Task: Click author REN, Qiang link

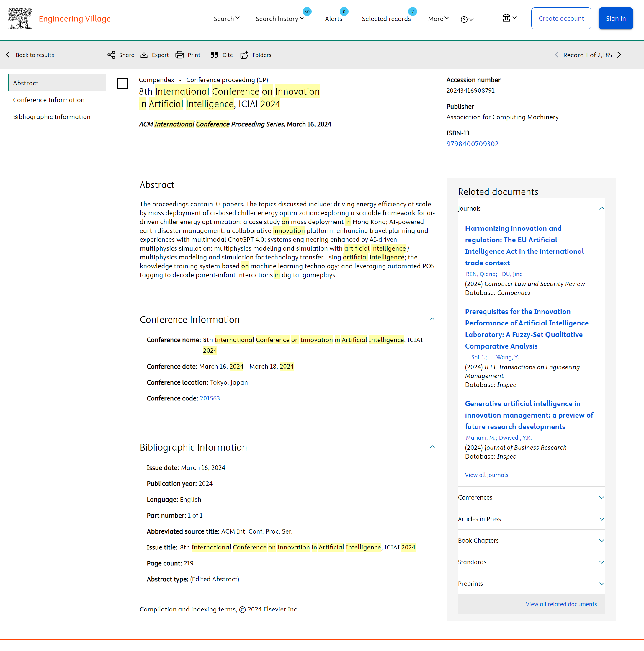Action: [481, 274]
